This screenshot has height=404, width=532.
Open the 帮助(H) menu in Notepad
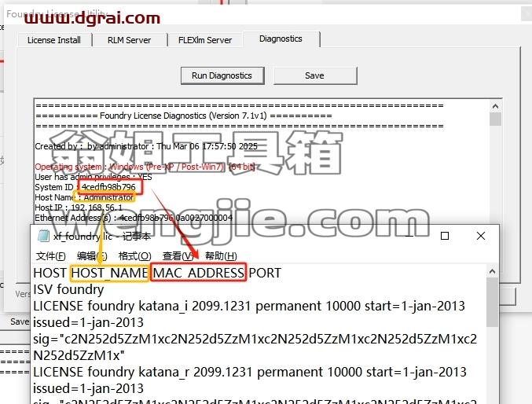[221, 255]
